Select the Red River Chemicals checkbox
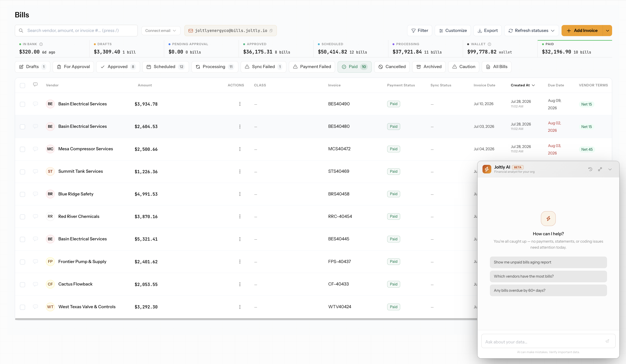Screen dimensions: 626x364 (22, 217)
